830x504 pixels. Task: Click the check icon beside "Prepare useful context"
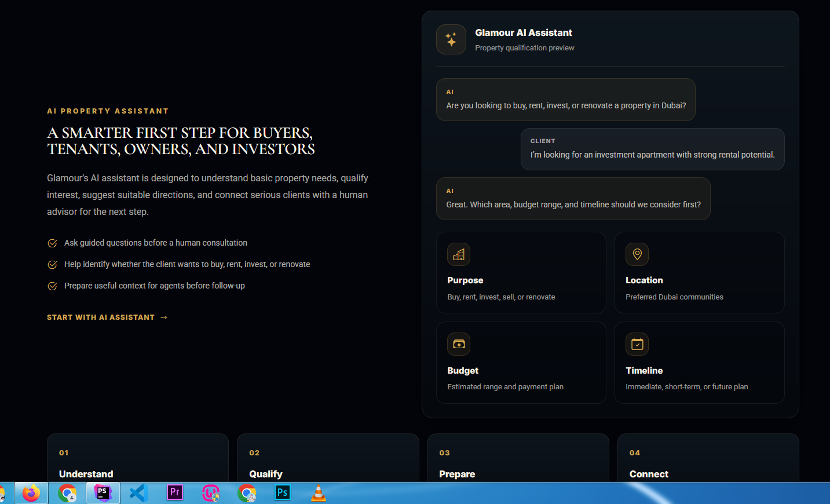tap(52, 286)
